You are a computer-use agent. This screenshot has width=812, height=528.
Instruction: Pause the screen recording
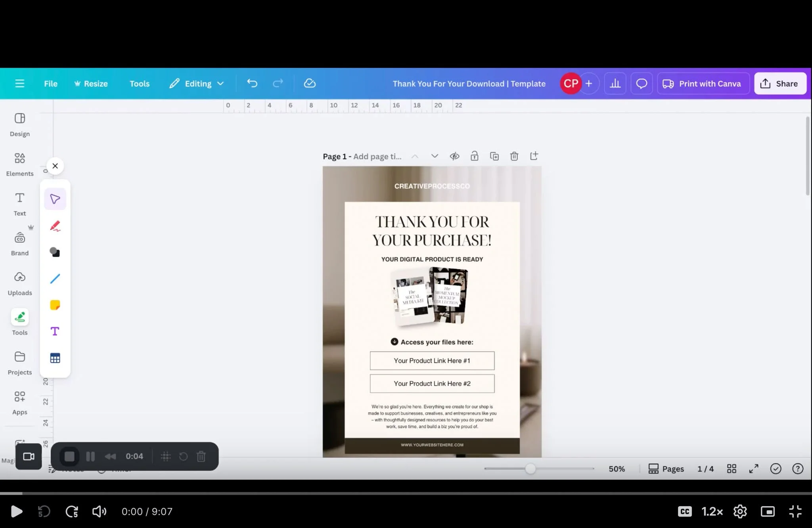[x=90, y=457]
